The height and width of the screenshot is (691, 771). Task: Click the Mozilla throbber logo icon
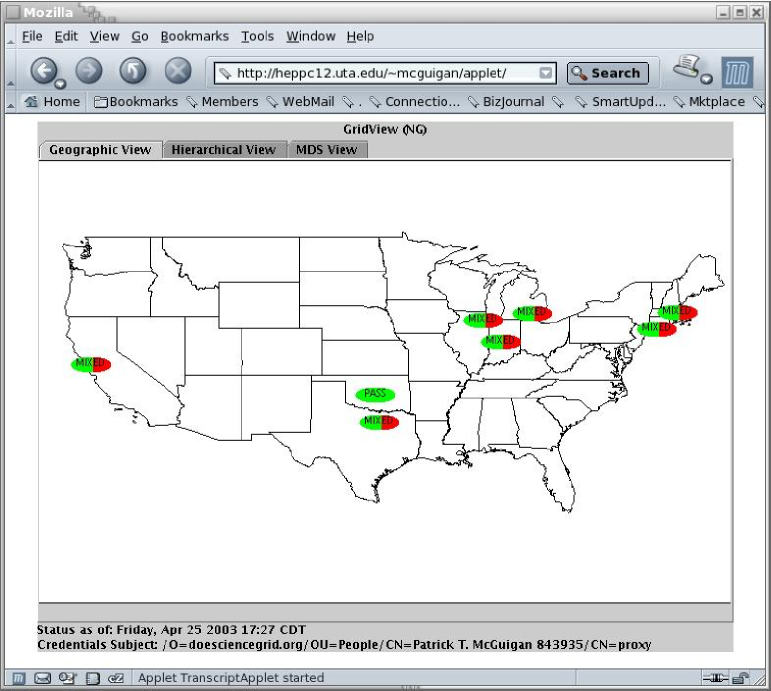pos(737,72)
